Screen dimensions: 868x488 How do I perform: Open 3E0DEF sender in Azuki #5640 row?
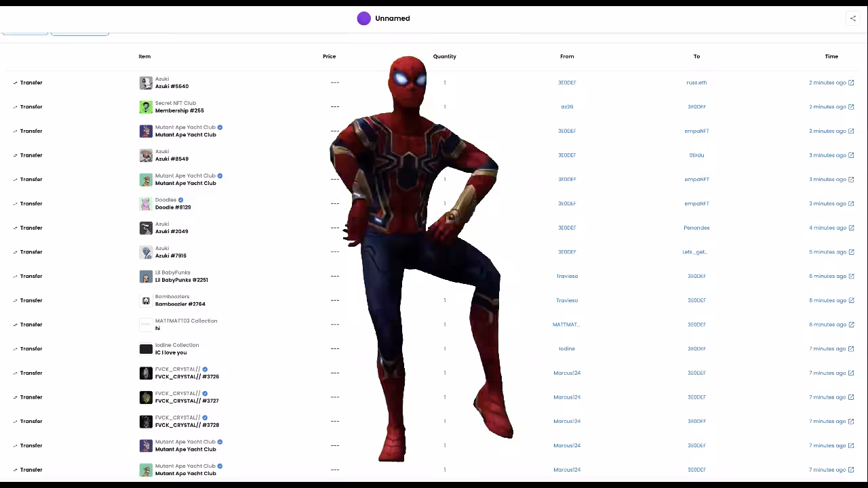click(567, 83)
